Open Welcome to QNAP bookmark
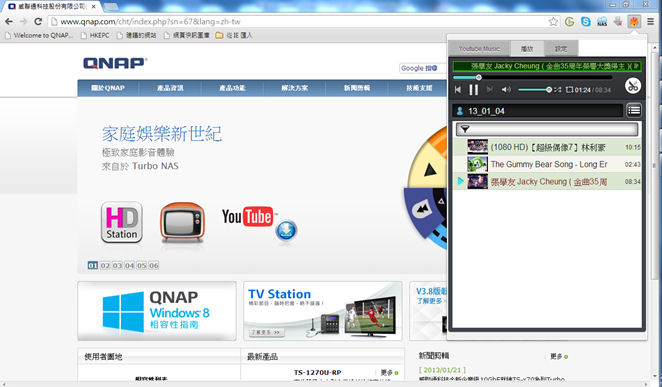 click(x=38, y=35)
